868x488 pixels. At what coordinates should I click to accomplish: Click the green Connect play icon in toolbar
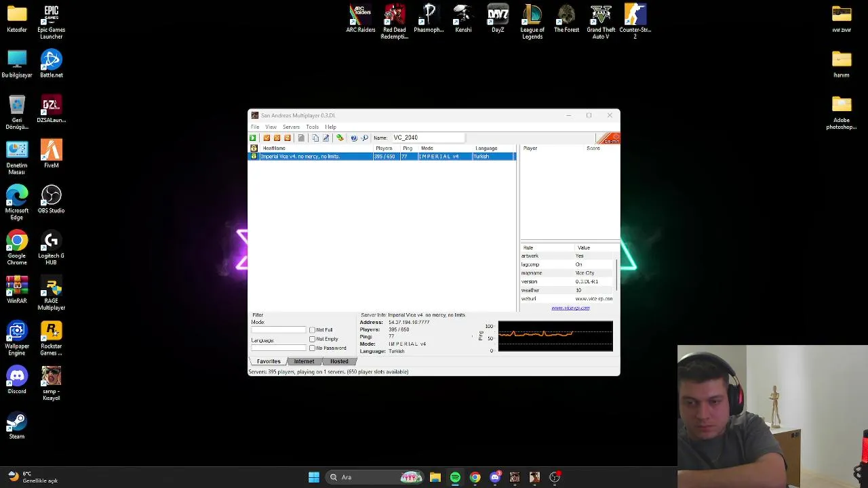point(253,138)
